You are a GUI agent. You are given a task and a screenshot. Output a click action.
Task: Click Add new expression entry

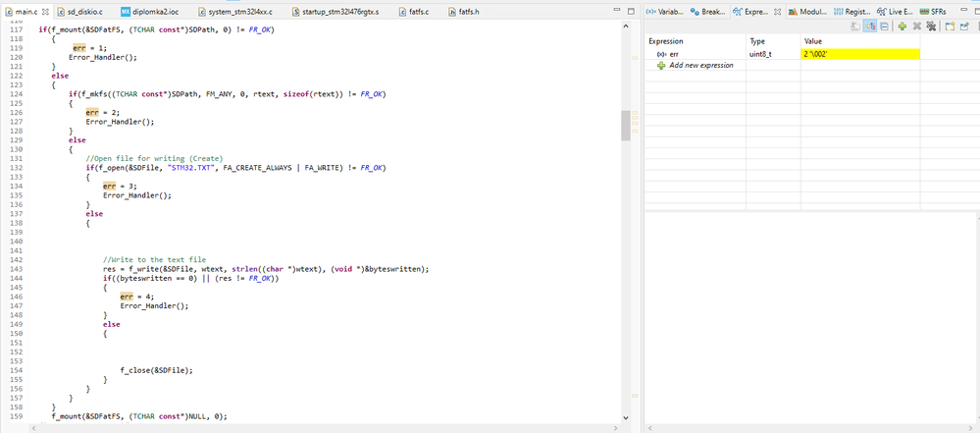tap(701, 65)
